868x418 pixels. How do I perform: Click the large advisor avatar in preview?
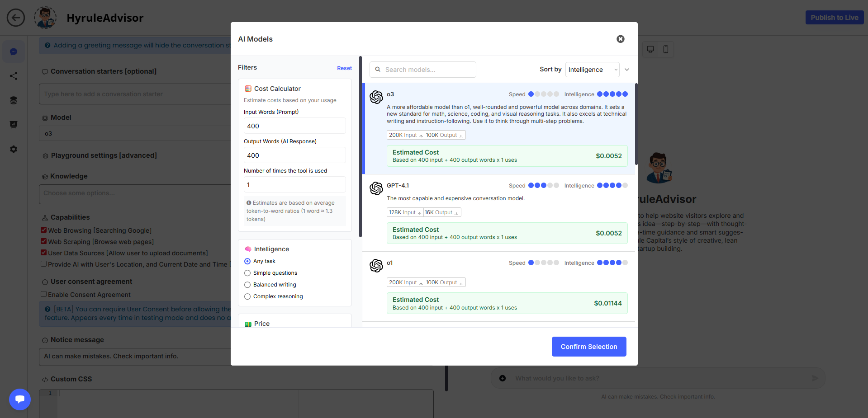pyautogui.click(x=659, y=168)
